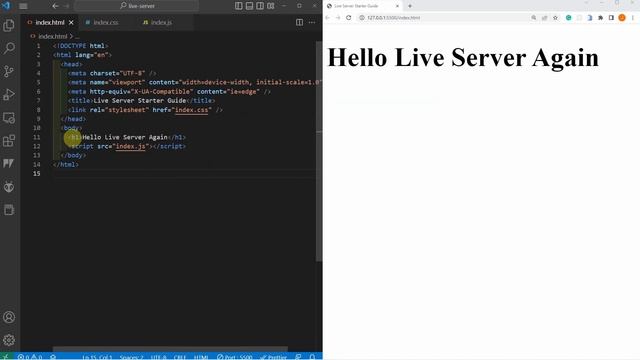Open errors and warnings count in status bar
Screen dimensions: 640x360
point(30,357)
